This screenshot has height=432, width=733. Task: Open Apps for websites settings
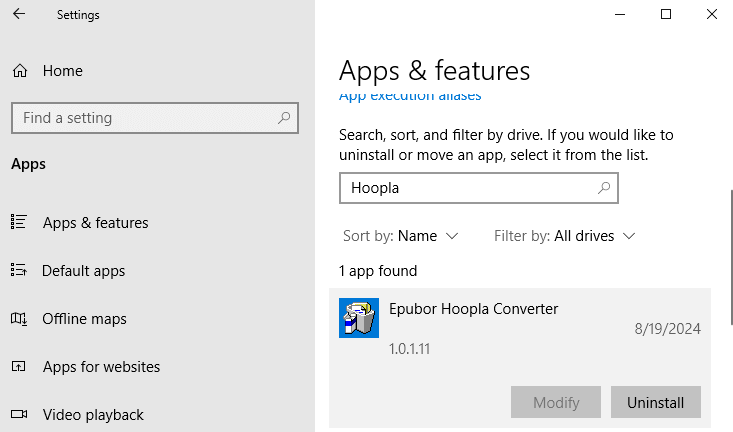click(101, 367)
